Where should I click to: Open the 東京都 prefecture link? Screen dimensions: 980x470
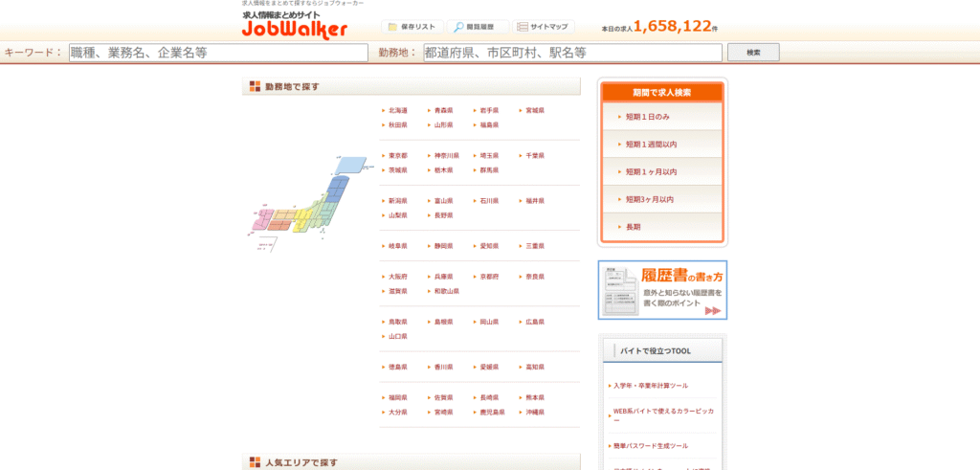point(397,155)
